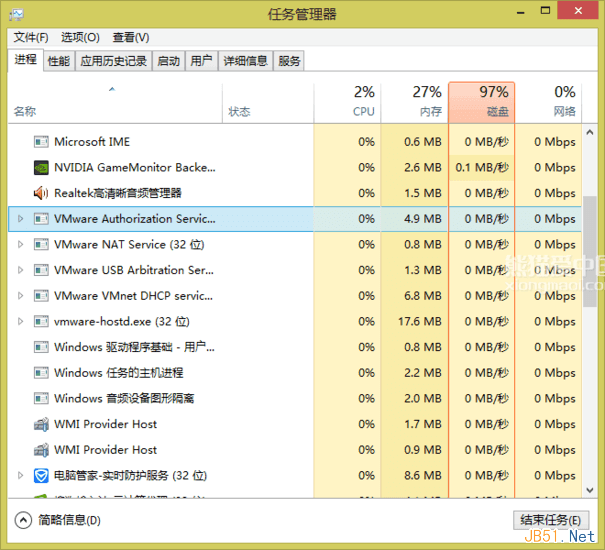Click the Task Manager title bar icon

pos(17,15)
